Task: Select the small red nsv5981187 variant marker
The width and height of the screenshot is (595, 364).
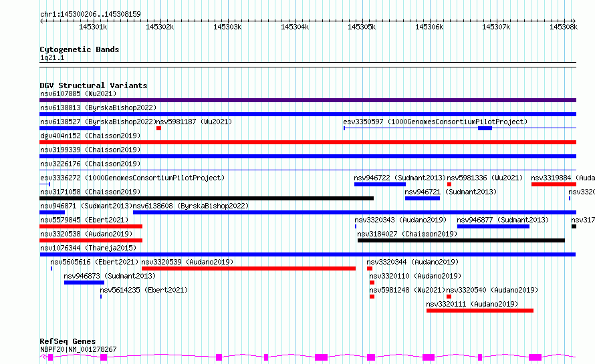Action: point(158,128)
